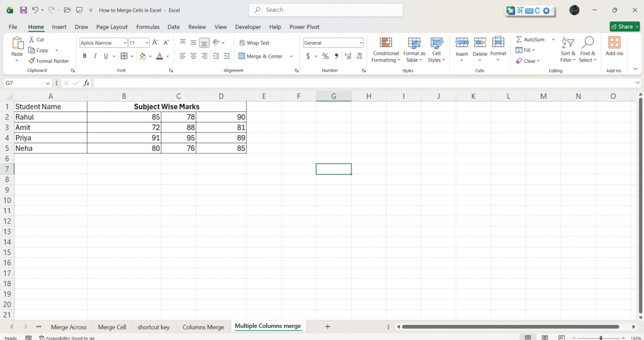Image resolution: width=644 pixels, height=340 pixels.
Task: Open Find & Select magnifier
Action: click(x=587, y=50)
